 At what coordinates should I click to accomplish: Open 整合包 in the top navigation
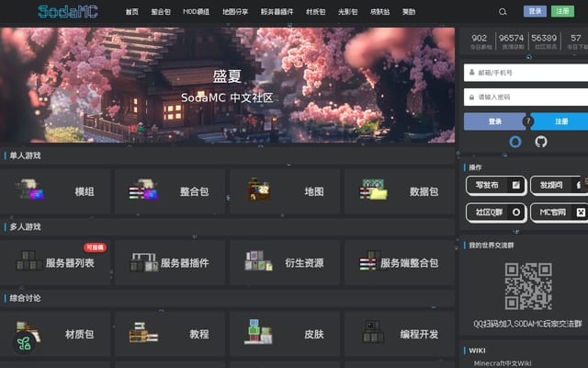click(161, 12)
